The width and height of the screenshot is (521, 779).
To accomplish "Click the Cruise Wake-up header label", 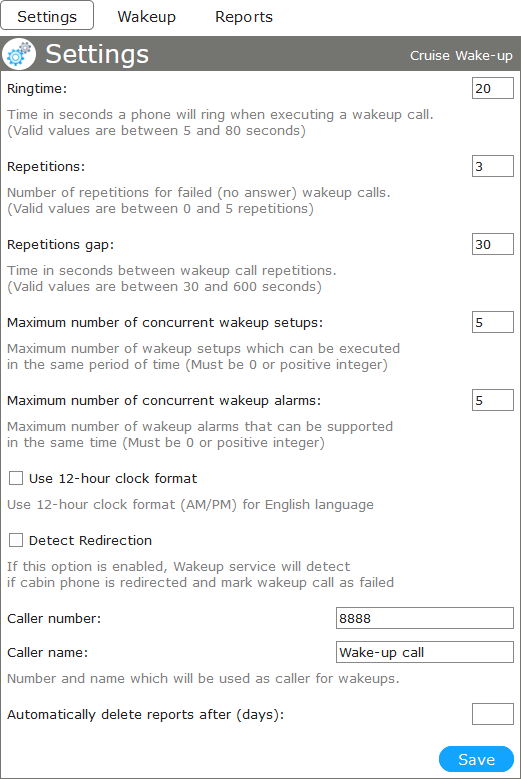I will 461,56.
